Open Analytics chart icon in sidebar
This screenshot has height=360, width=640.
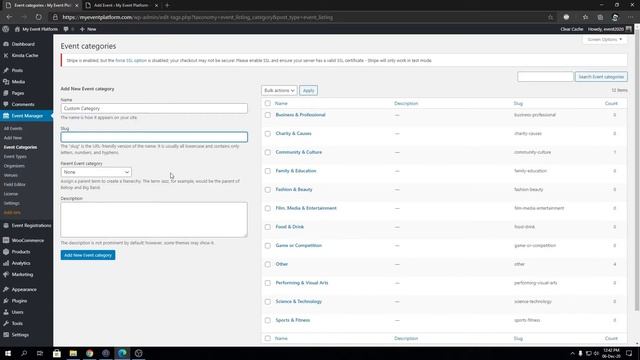coord(6,263)
